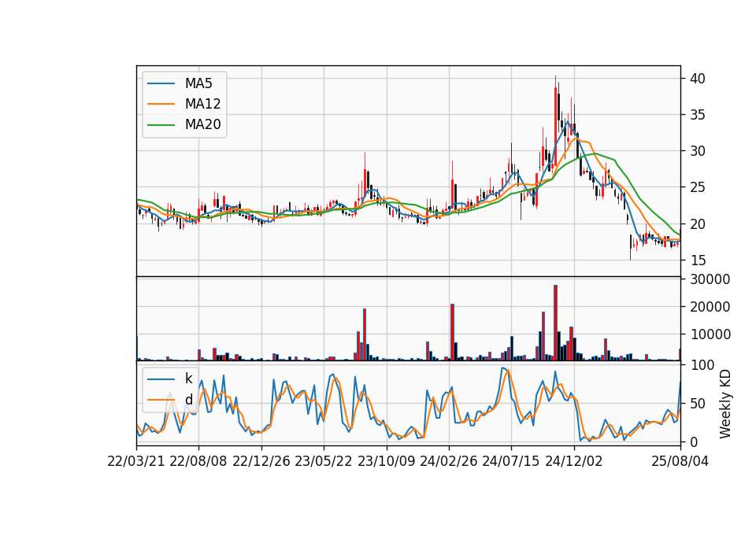Click the volume axis label 10000

[x=710, y=334]
